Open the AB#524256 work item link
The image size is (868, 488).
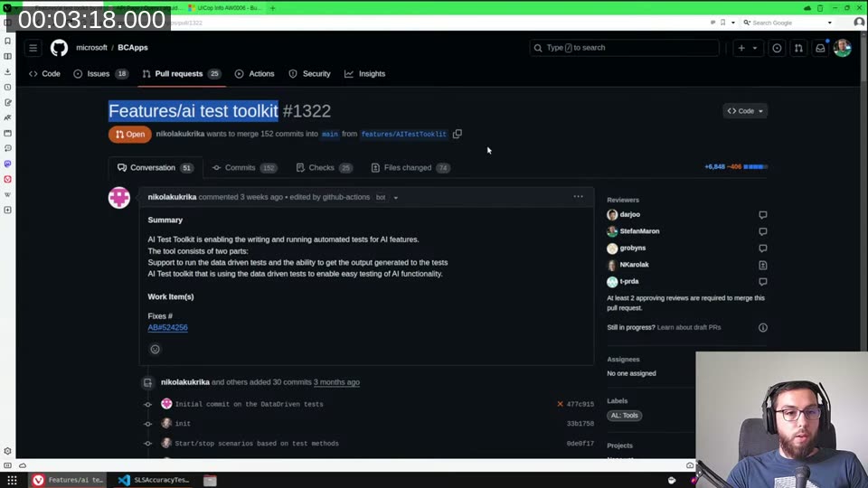tap(168, 327)
